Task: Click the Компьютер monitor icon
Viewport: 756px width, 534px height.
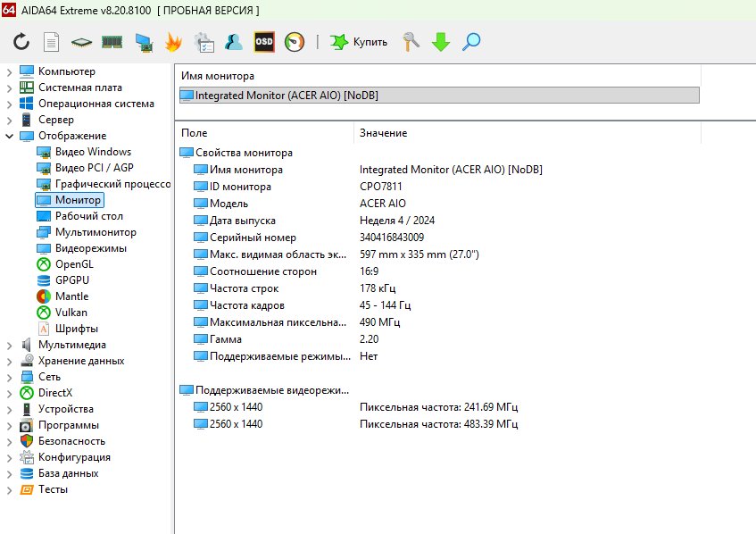Action: tap(27, 71)
